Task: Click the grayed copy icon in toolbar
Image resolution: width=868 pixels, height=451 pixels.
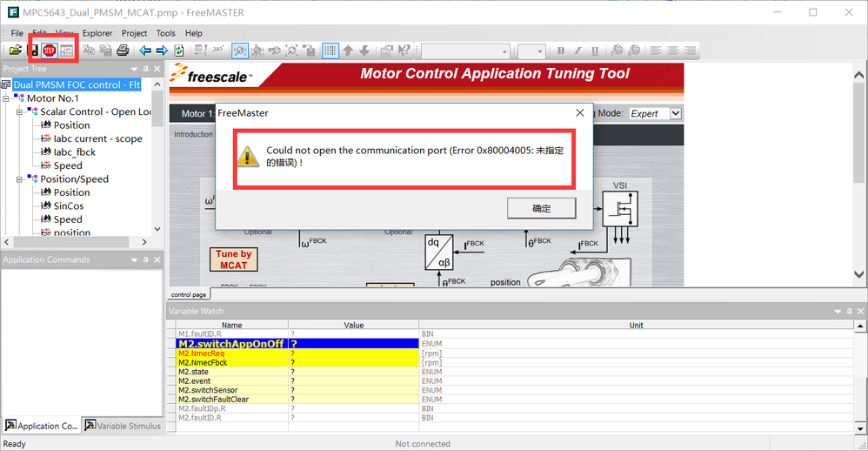Action: (89, 50)
